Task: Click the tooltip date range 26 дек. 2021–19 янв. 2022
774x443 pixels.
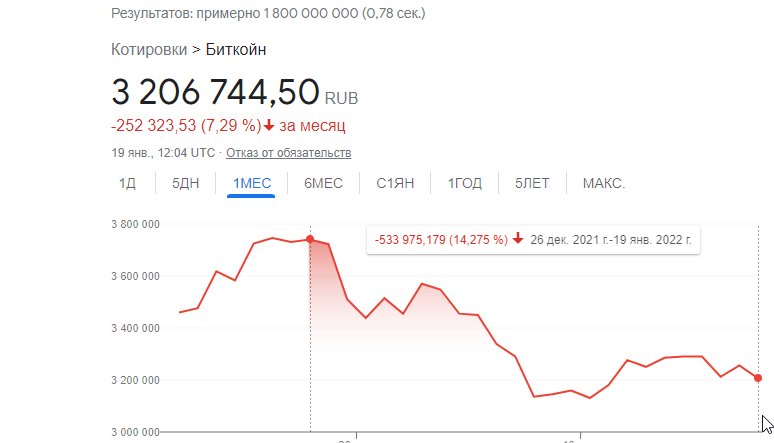Action: point(611,240)
